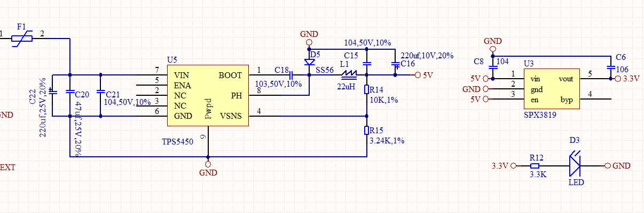Click the en pin label on U3
The height and width of the screenshot is (213, 644).
pos(535,100)
